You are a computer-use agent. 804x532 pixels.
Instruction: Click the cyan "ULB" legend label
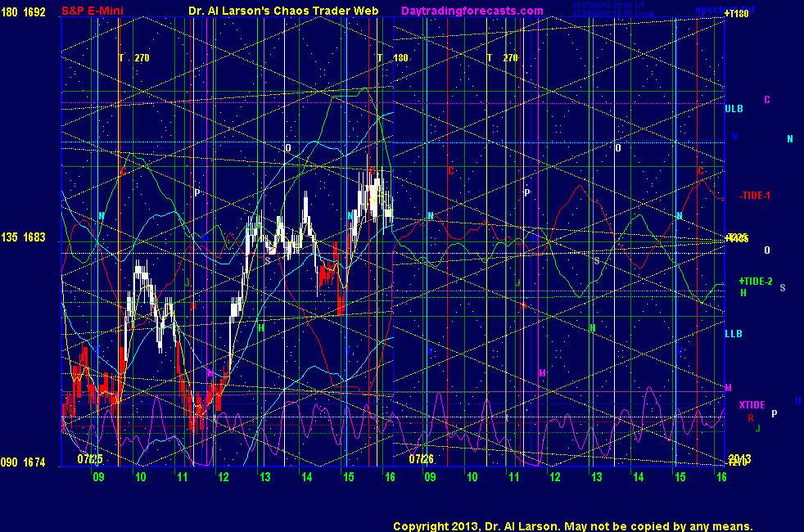coord(734,109)
